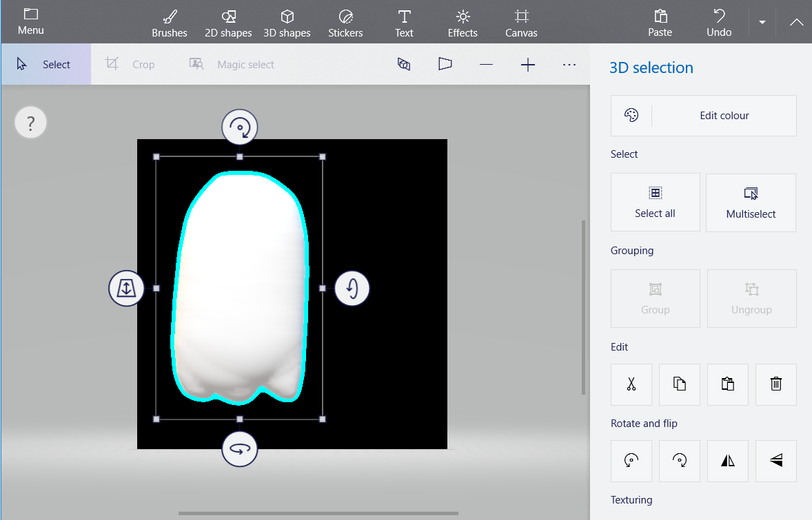This screenshot has height=520, width=812.
Task: Click the Group button
Action: (x=655, y=298)
